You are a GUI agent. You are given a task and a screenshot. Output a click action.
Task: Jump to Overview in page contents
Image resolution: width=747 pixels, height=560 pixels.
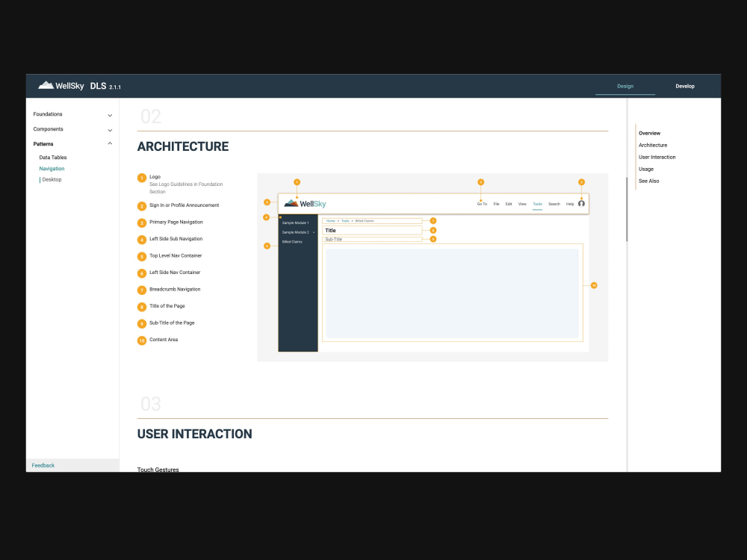click(x=649, y=134)
